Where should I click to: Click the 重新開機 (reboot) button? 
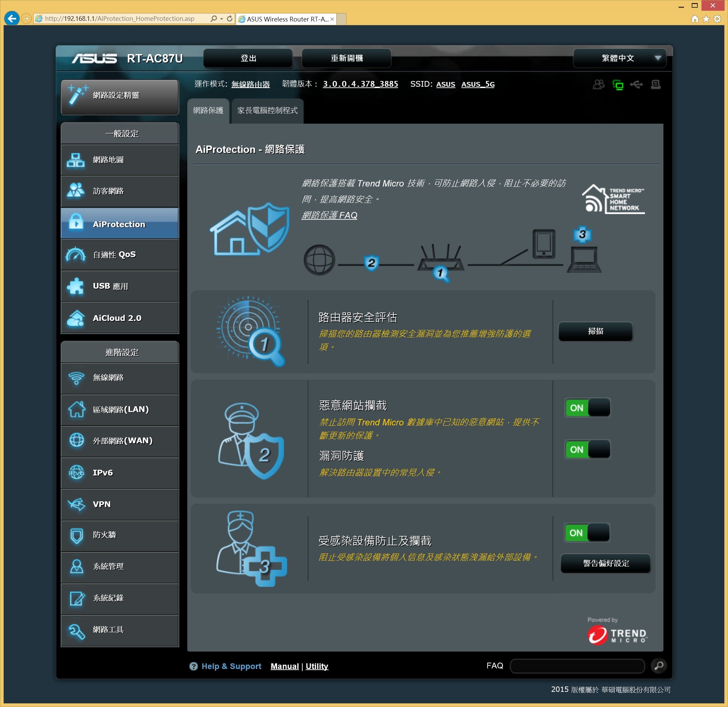click(x=346, y=58)
